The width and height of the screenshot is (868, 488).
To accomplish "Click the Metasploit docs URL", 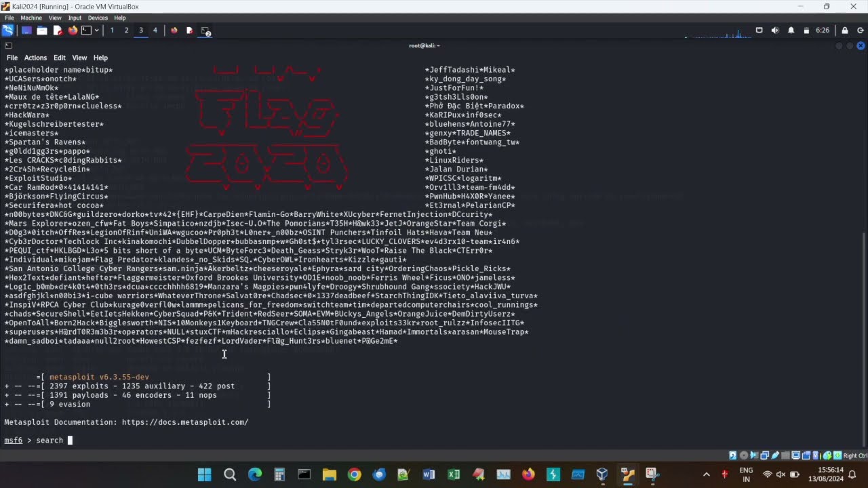I will click(x=185, y=422).
